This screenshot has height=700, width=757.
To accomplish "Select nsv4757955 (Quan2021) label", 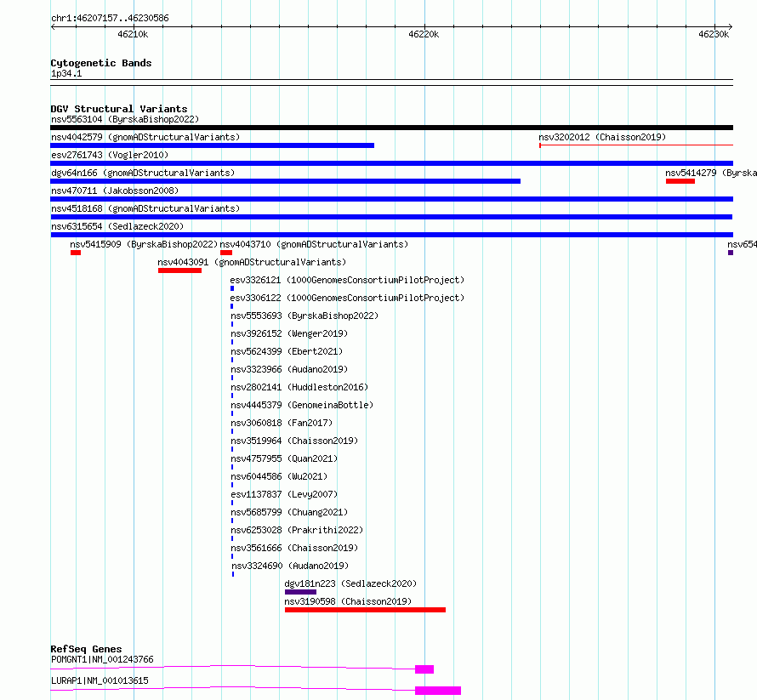I will 284,458.
